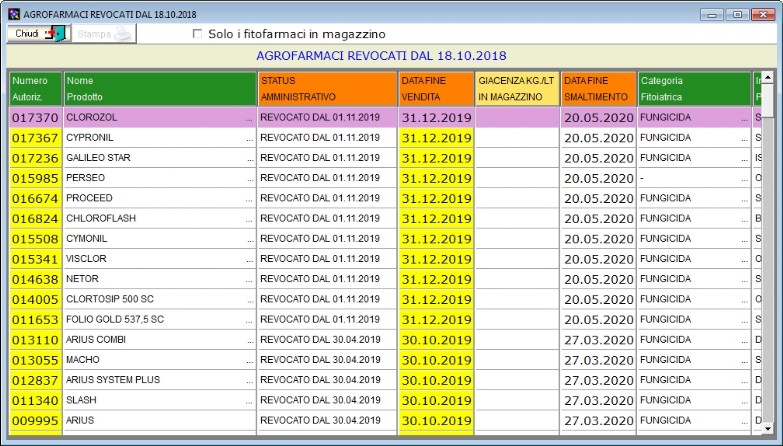
Task: Click PERSEO category cell showing dash
Action: click(x=694, y=178)
